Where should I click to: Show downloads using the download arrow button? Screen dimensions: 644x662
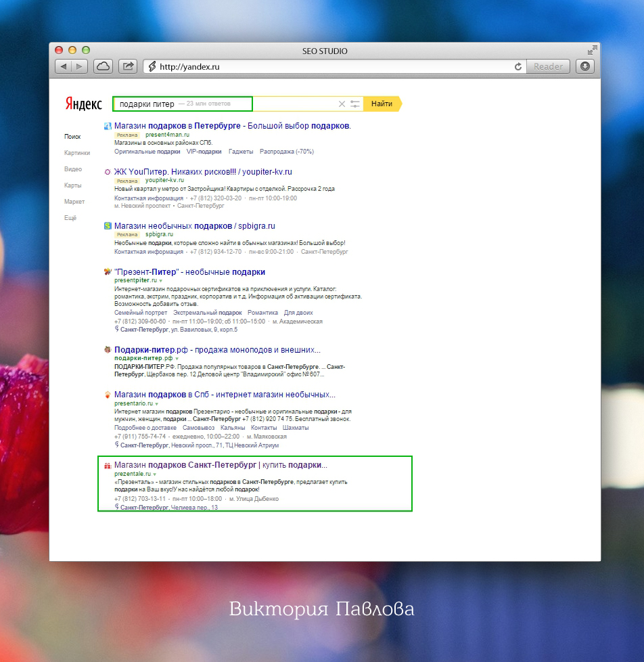click(x=585, y=66)
